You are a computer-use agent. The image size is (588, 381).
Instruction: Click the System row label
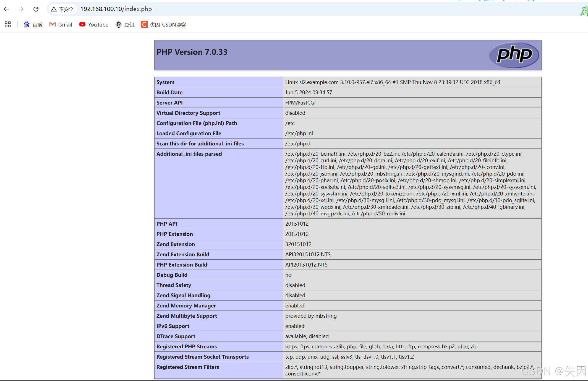[x=165, y=82]
